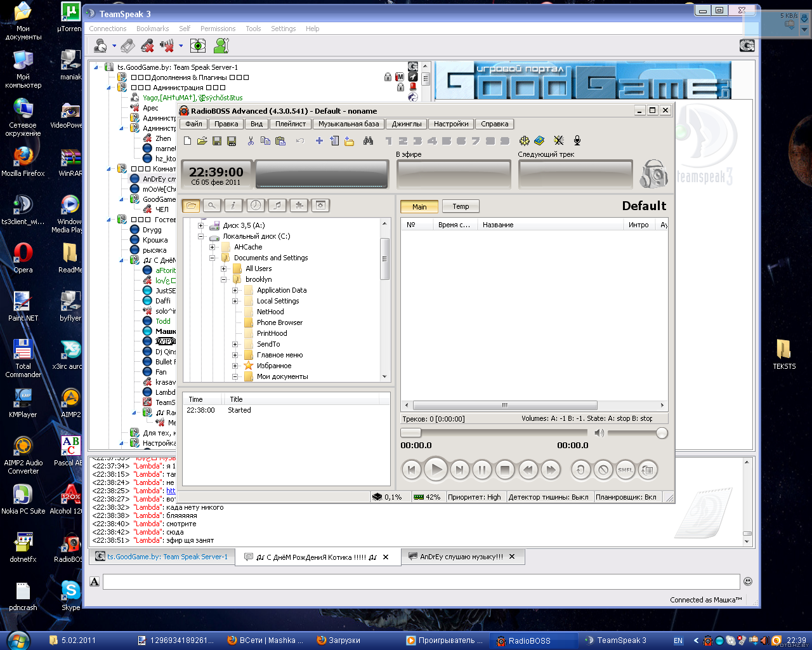This screenshot has width=812, height=650.
Task: Open the puzzle-piece plugins panel tab
Action: [299, 205]
